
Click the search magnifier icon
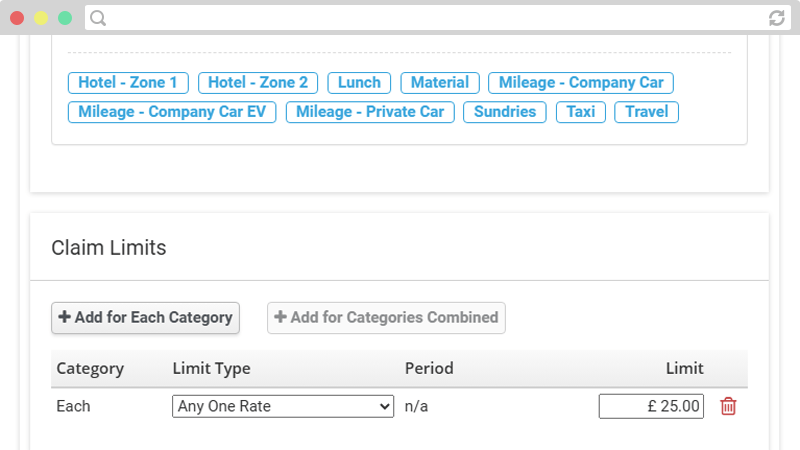point(98,18)
